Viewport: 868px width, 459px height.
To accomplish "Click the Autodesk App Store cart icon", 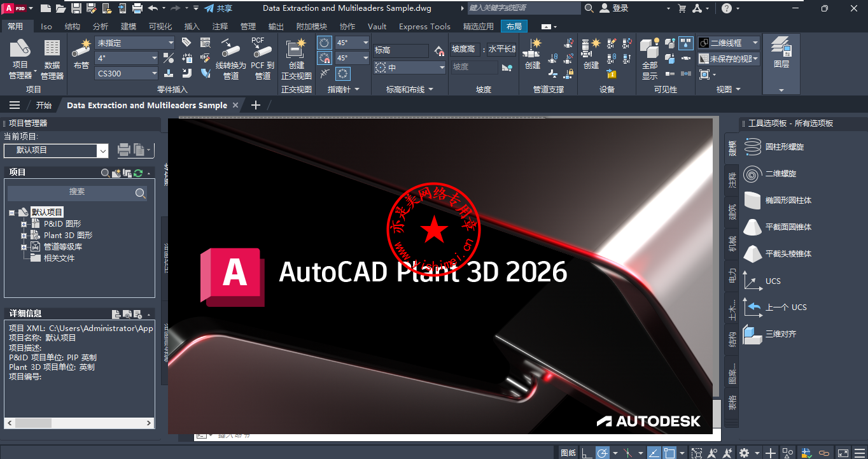I will (x=682, y=8).
